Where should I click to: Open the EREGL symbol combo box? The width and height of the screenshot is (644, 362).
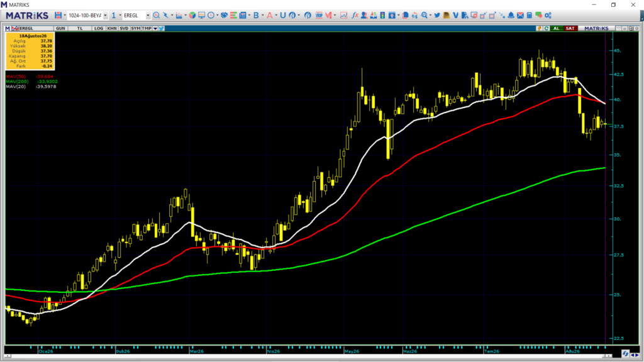pyautogui.click(x=136, y=15)
